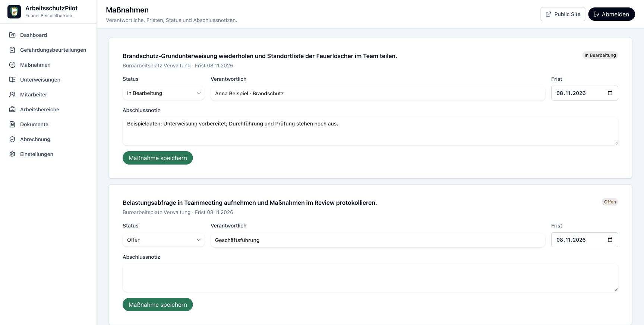Image resolution: width=644 pixels, height=325 pixels.
Task: Click the Gefährdungsbeurteilungen clipboard icon
Action: coord(12,50)
